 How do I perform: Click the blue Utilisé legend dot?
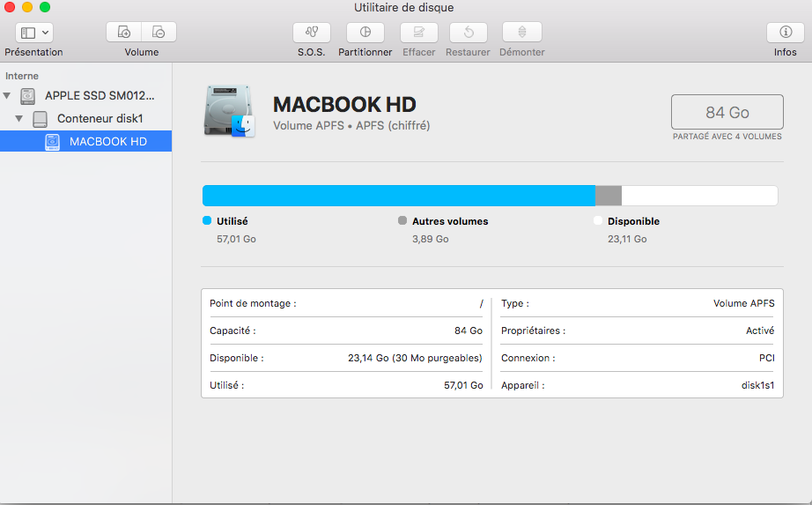[x=207, y=220]
